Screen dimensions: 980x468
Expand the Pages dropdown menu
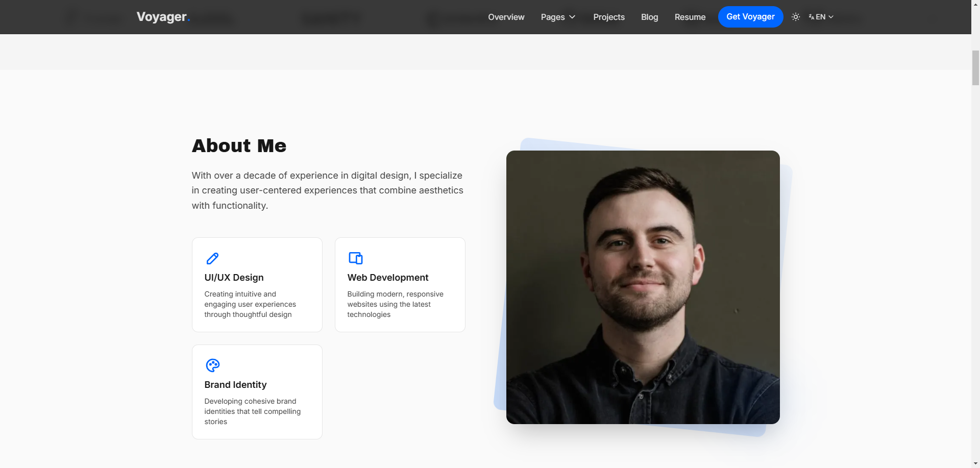(558, 17)
